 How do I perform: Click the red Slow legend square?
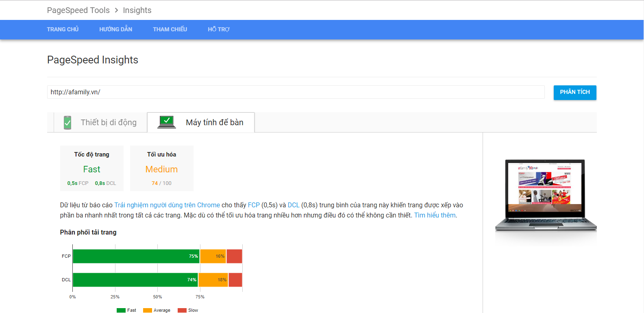tap(182, 310)
